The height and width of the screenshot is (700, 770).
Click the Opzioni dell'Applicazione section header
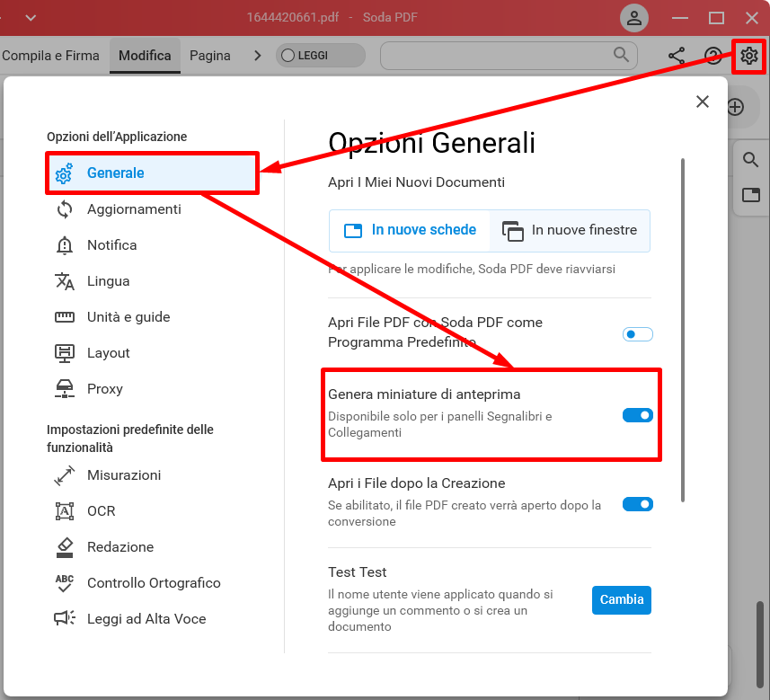[117, 137]
